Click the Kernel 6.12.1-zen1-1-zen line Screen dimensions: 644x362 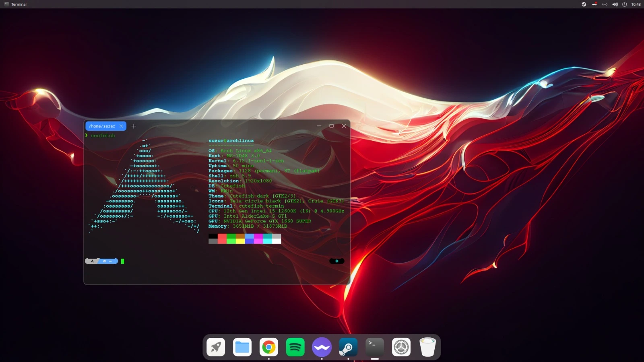(x=246, y=161)
